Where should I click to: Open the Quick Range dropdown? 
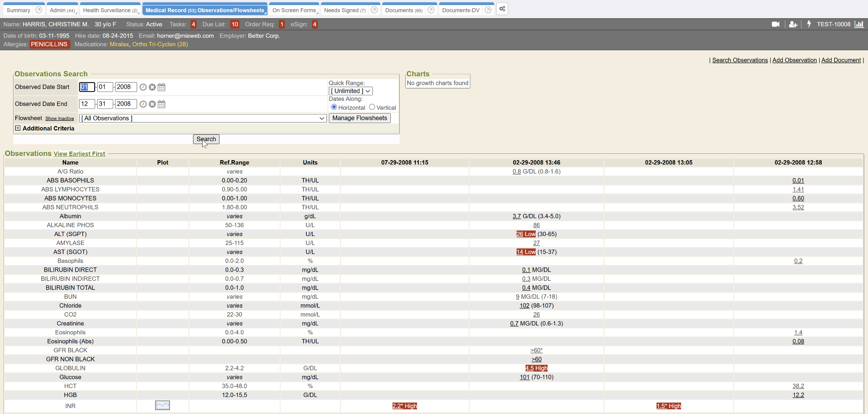pyautogui.click(x=351, y=91)
